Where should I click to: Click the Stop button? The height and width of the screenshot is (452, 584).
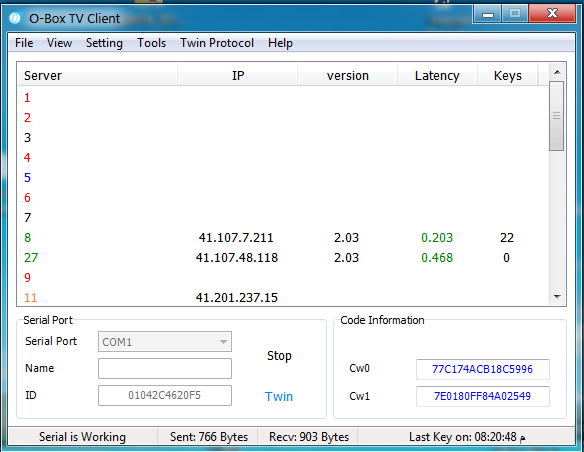(x=279, y=356)
